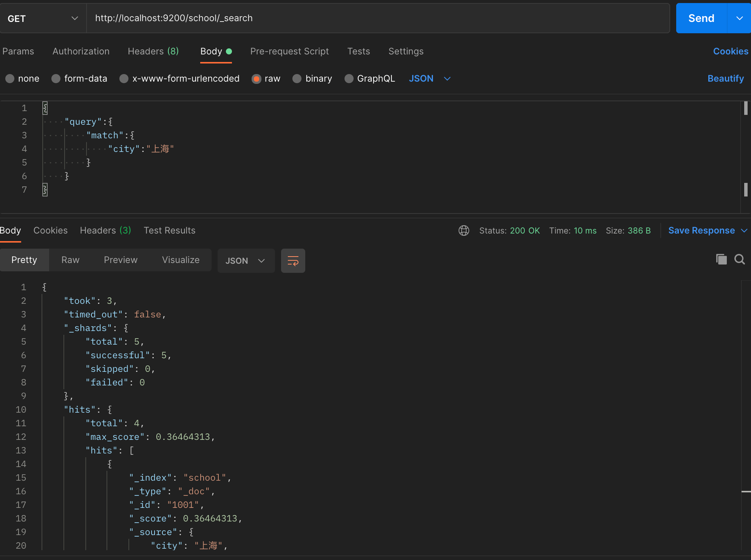Open the request Headers (8) tab
Viewport: 751px width, 560px height.
coord(153,51)
